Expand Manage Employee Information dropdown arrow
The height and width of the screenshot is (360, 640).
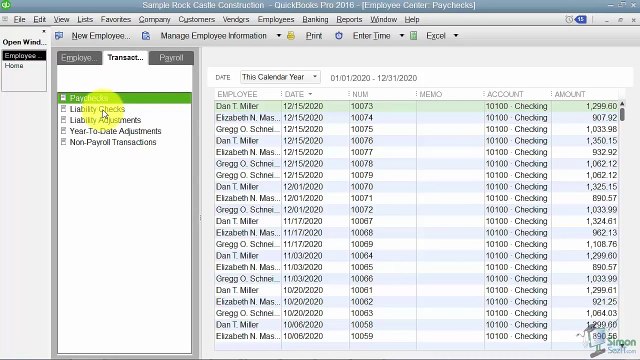click(x=279, y=36)
